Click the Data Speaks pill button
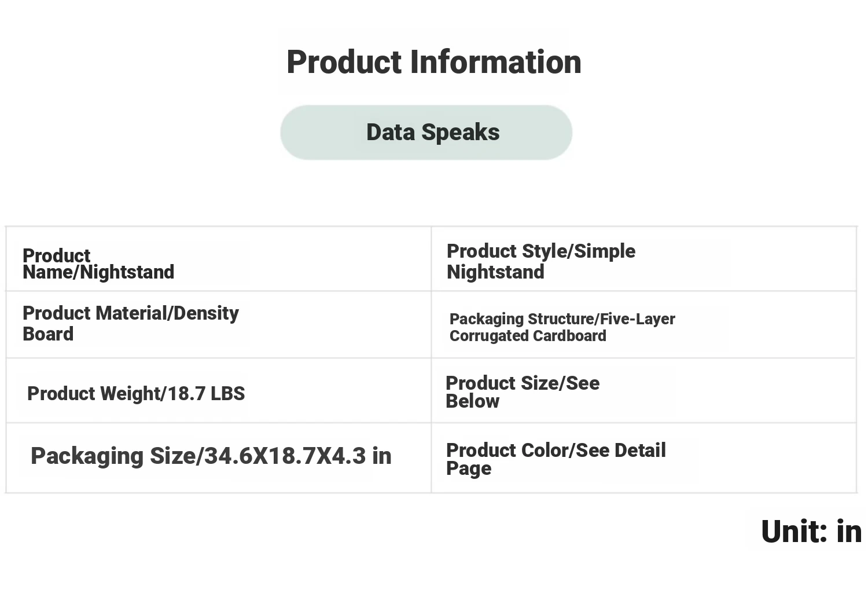The width and height of the screenshot is (868, 604). pyautogui.click(x=426, y=132)
